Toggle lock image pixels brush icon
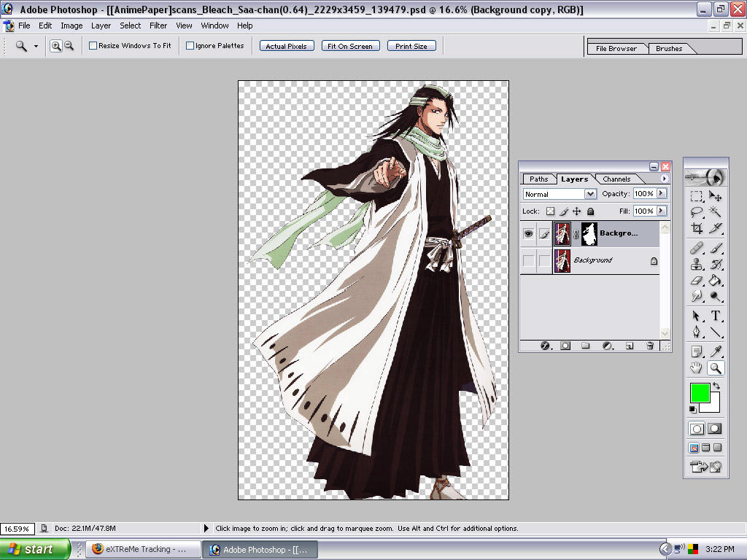Image resolution: width=747 pixels, height=560 pixels. click(564, 211)
